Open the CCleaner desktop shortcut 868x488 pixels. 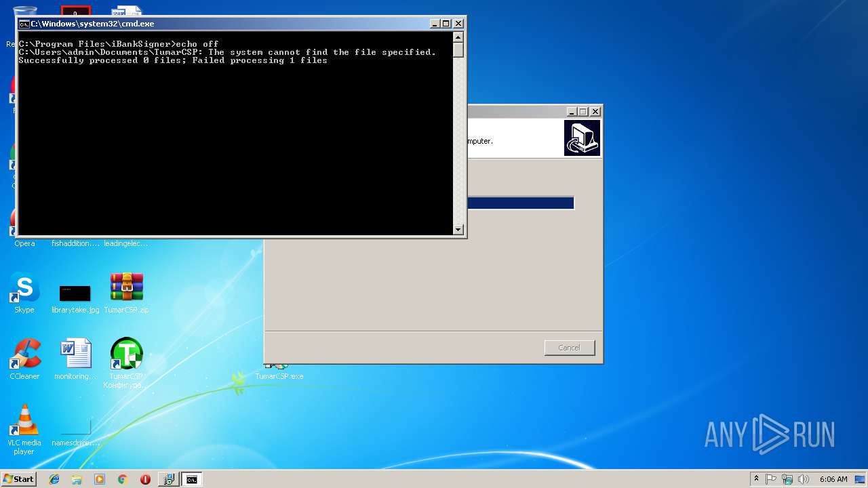24,359
